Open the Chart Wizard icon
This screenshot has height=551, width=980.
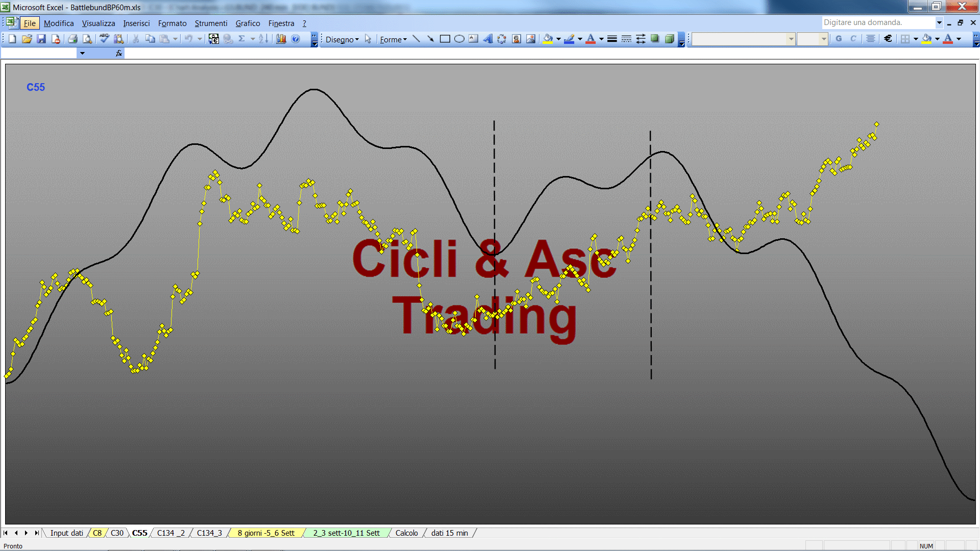(x=281, y=39)
